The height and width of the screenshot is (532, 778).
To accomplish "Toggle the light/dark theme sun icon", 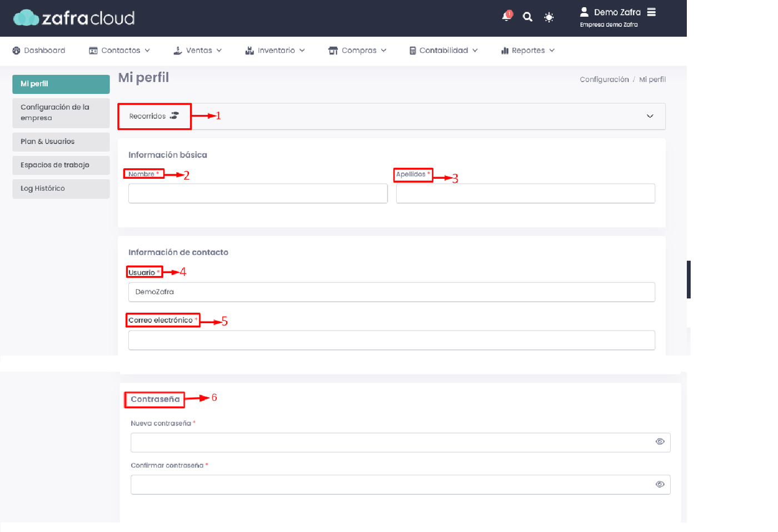I will pyautogui.click(x=549, y=17).
